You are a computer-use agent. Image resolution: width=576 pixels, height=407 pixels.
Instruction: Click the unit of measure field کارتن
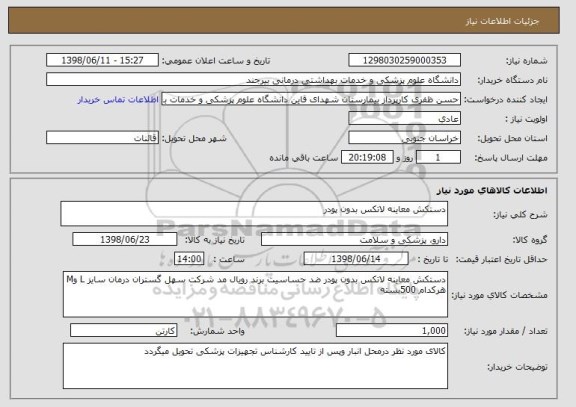point(124,331)
